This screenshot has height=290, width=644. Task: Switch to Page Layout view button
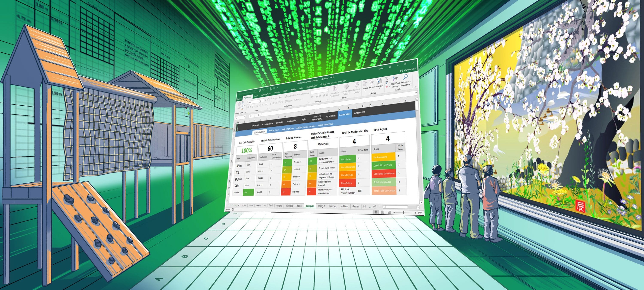pyautogui.click(x=382, y=212)
